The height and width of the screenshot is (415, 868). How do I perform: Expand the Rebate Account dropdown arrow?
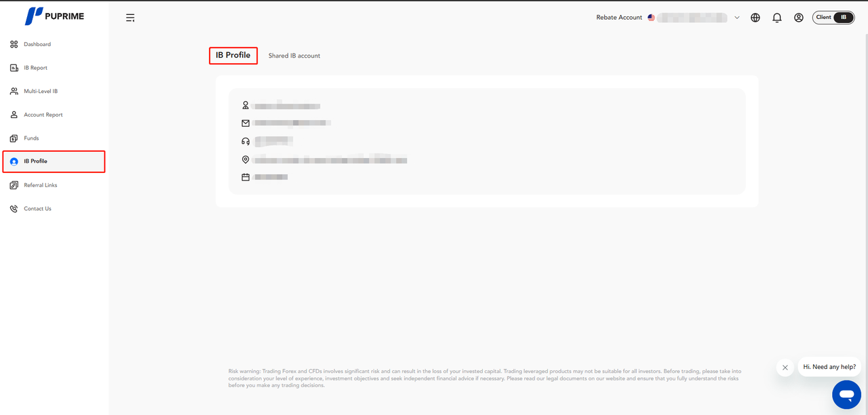coord(737,18)
